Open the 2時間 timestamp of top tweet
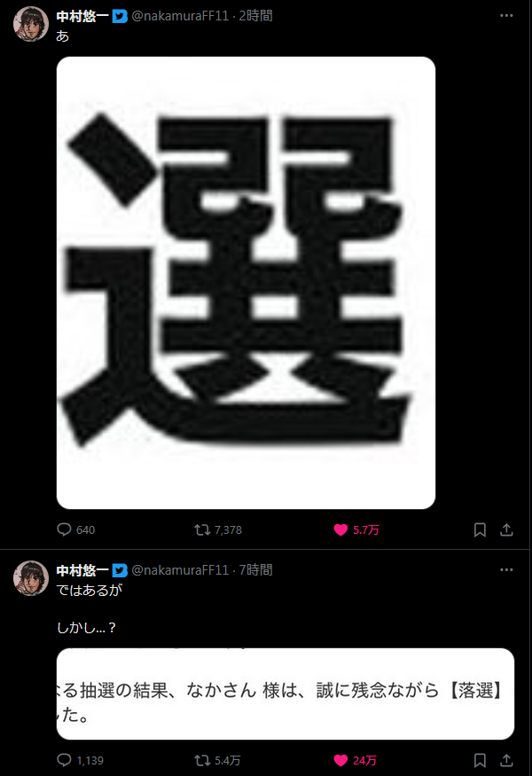The height and width of the screenshot is (776, 532). (256, 16)
